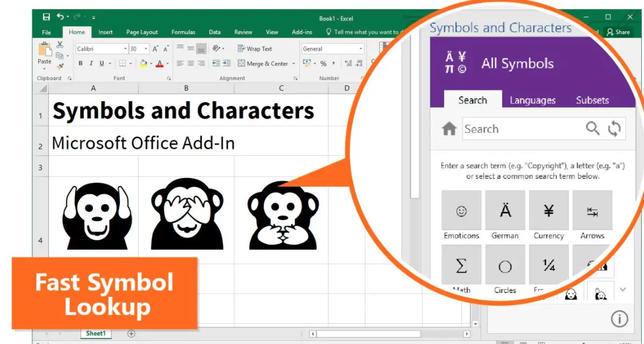
Task: Toggle Underline formatting
Action: point(101,63)
